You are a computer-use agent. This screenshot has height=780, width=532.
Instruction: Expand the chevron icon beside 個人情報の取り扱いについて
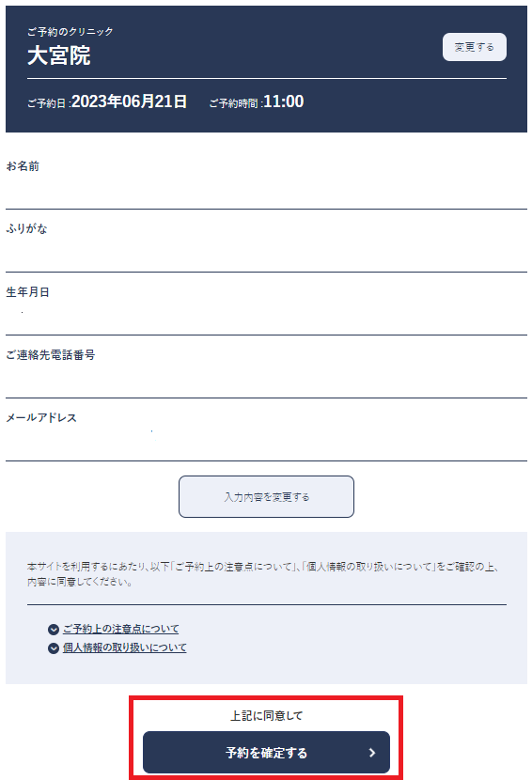pyautogui.click(x=54, y=648)
